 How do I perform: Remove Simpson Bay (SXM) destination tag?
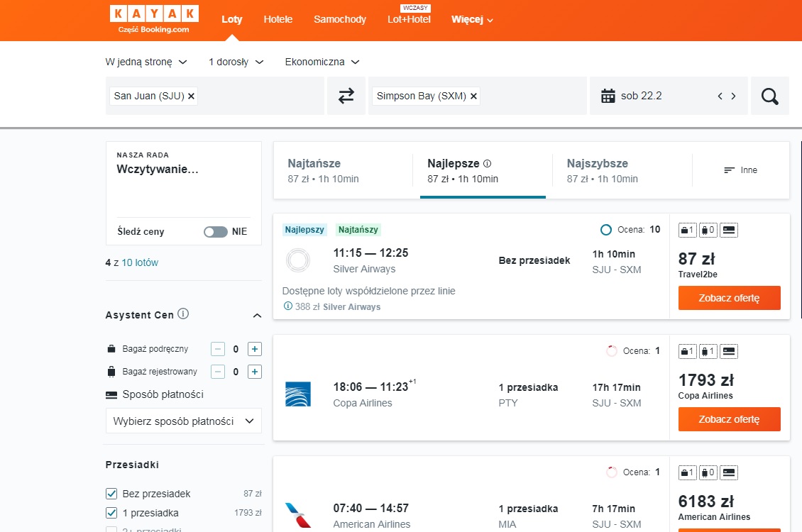tap(473, 96)
